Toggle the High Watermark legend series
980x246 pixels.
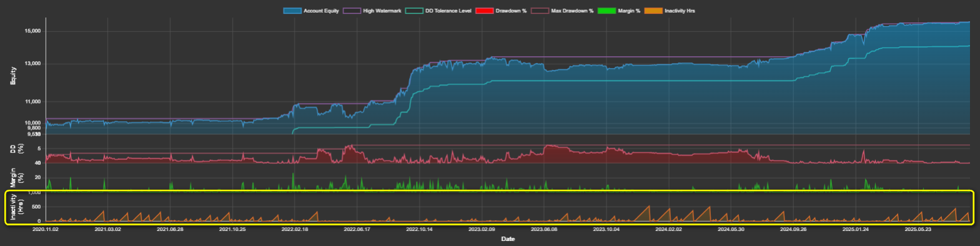[x=372, y=11]
